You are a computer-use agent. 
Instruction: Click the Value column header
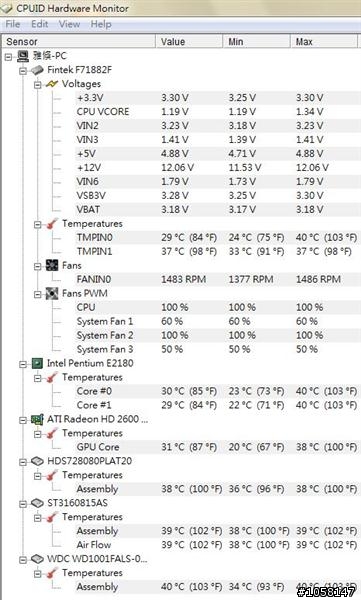(189, 41)
